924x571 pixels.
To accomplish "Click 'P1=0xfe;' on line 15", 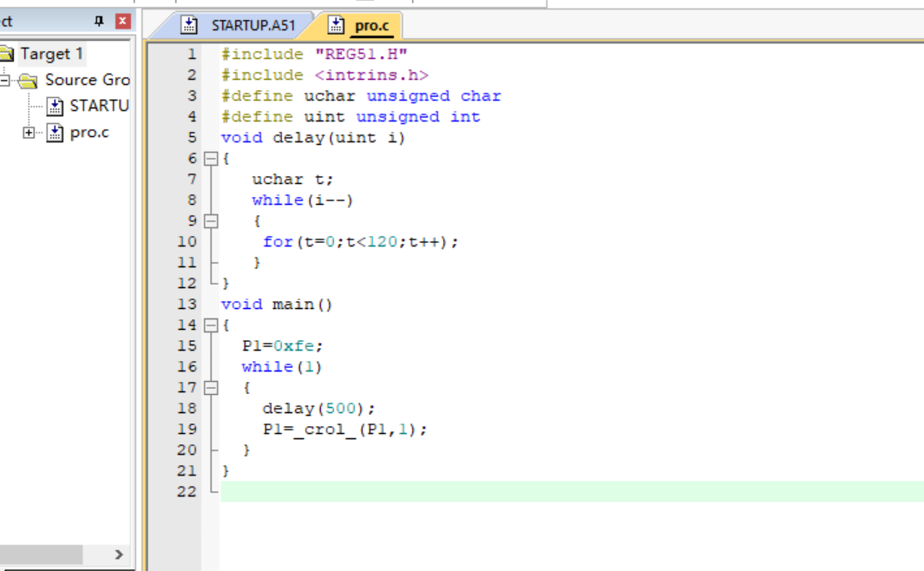I will (x=282, y=346).
